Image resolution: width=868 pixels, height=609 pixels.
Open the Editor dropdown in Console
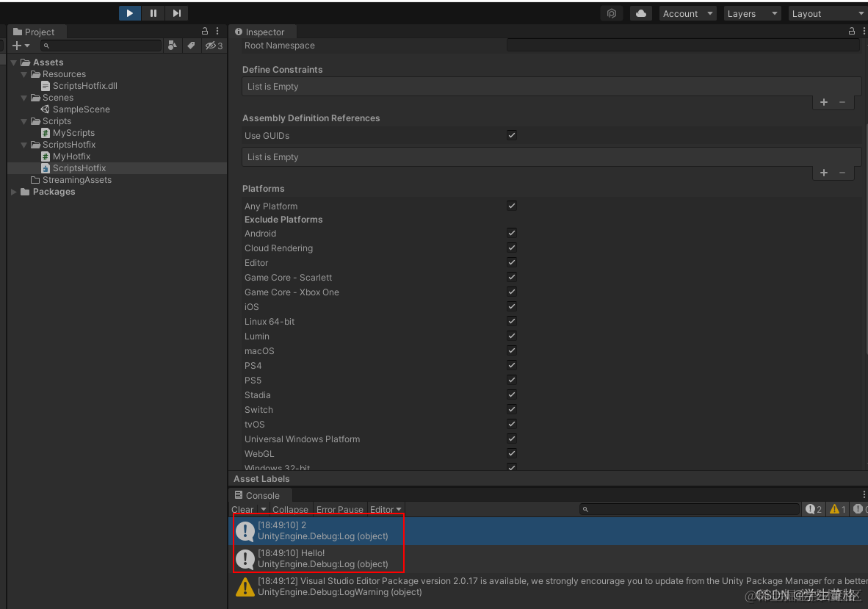coord(386,509)
